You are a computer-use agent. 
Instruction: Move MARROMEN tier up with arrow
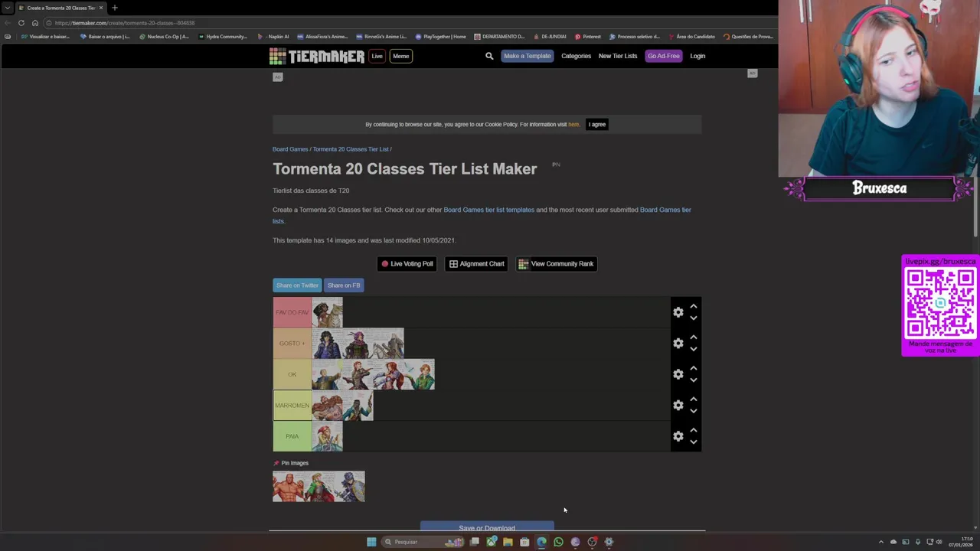click(x=693, y=399)
